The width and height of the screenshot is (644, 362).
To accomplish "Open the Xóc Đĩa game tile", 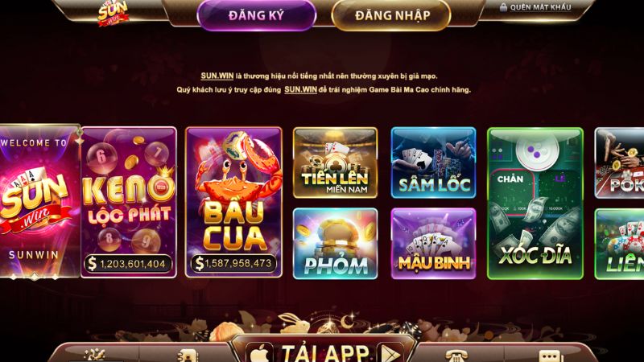I will (x=535, y=204).
